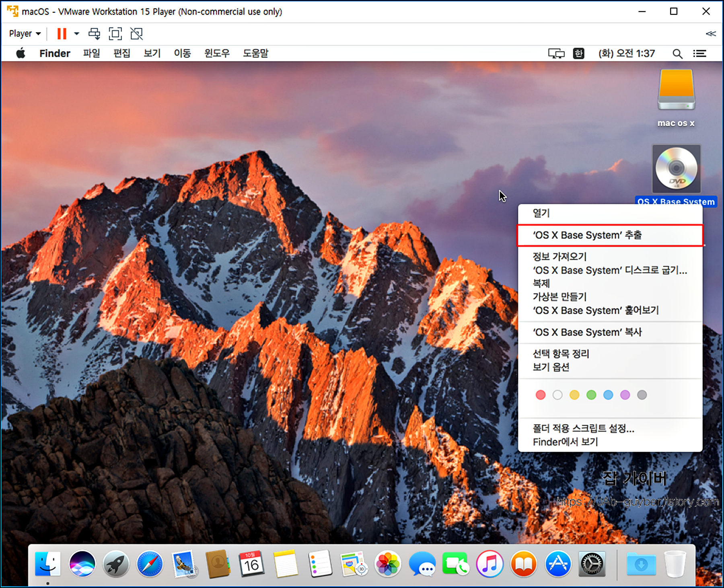Launch Siri from the Dock

coord(82,564)
